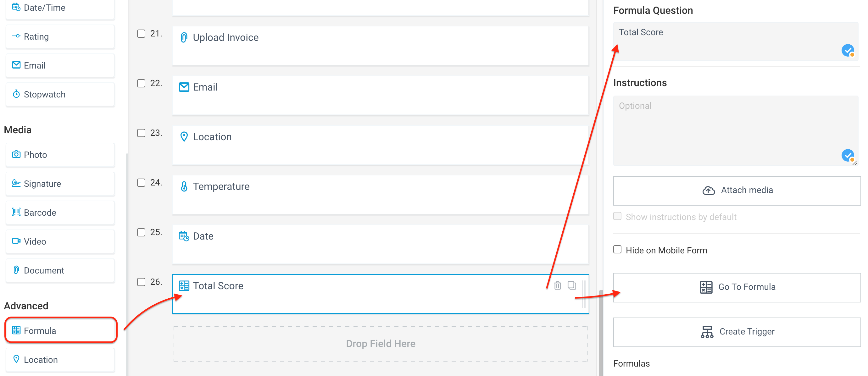Select the Barcode media field type

click(60, 212)
